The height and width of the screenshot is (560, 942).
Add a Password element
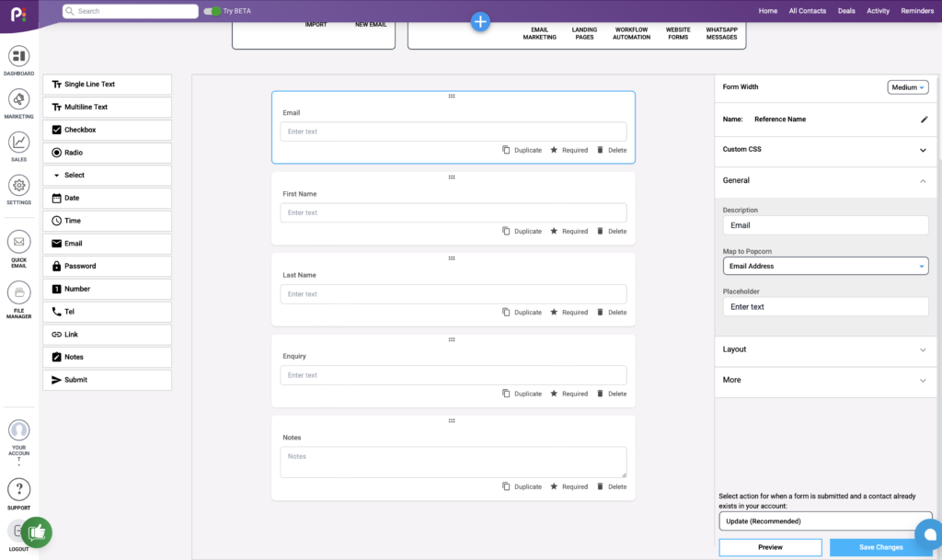[107, 267]
